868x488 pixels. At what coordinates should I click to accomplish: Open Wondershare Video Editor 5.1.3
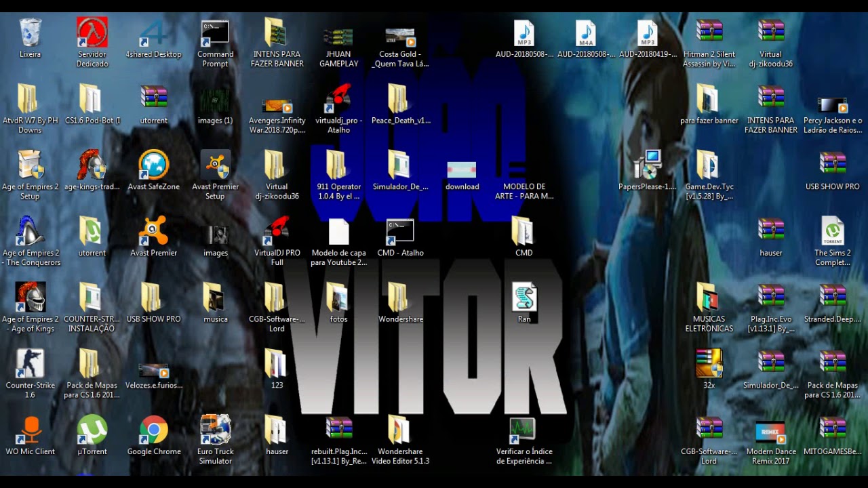400,430
